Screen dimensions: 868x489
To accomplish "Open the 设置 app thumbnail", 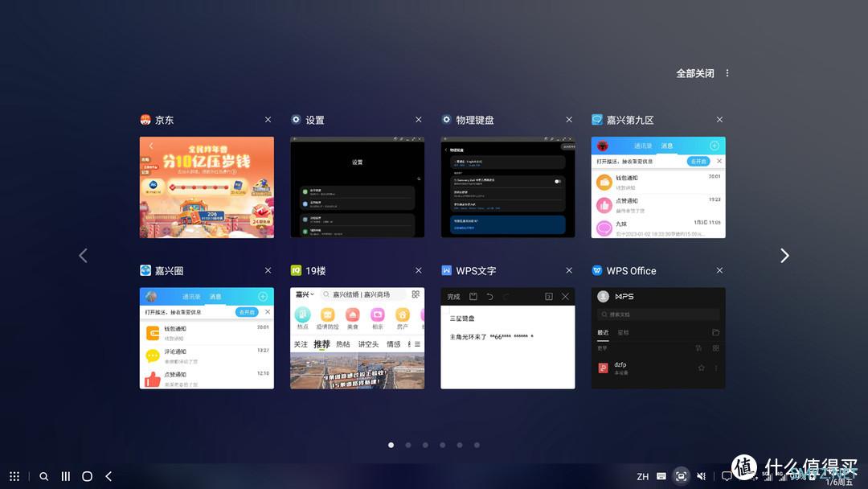I will point(357,187).
